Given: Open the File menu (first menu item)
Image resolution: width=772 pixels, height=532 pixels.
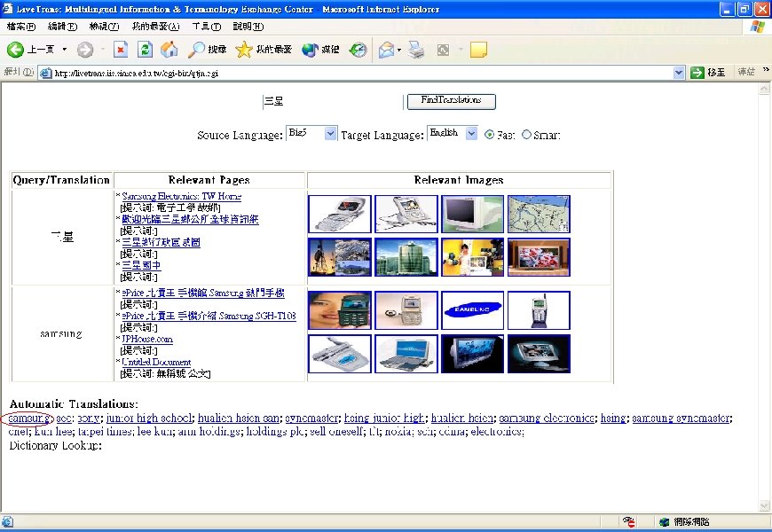Looking at the screenshot, I should point(21,27).
